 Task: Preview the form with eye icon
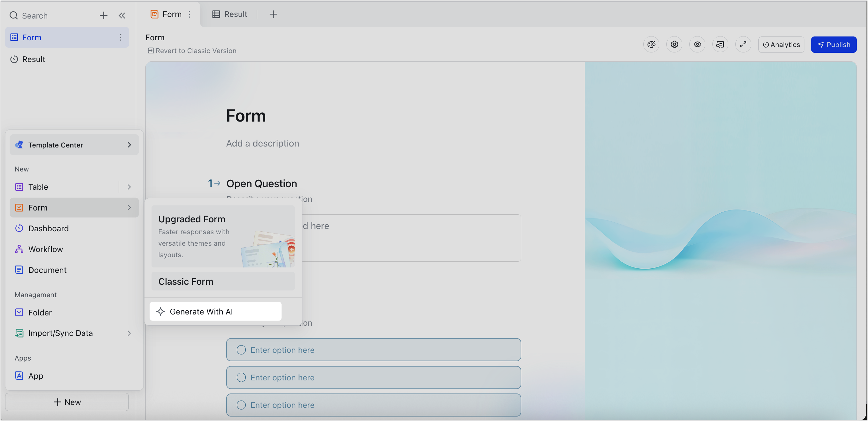[x=697, y=44]
